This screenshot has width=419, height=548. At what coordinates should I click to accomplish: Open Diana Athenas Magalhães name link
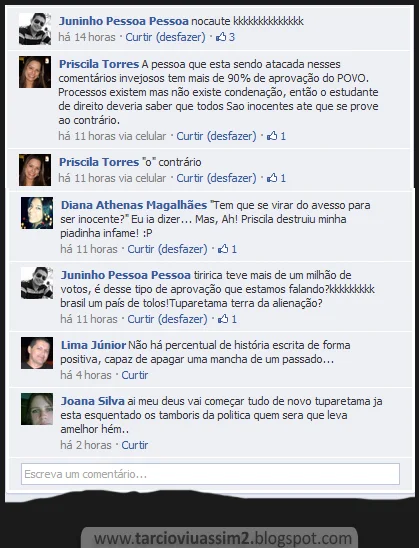(134, 205)
